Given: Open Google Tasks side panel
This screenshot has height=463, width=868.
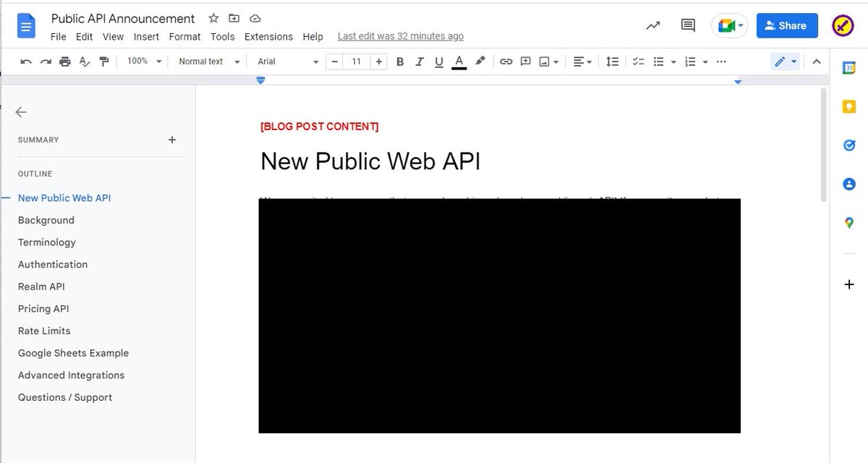Looking at the screenshot, I should click(849, 145).
